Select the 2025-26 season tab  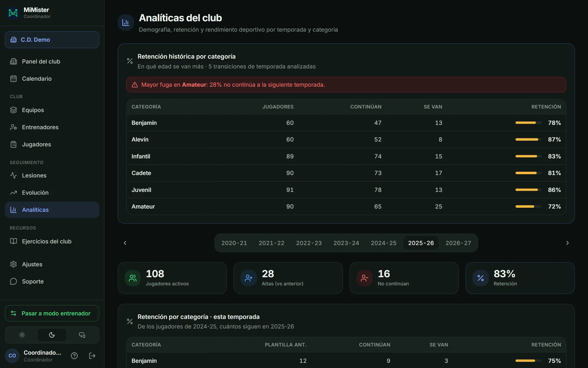click(421, 243)
